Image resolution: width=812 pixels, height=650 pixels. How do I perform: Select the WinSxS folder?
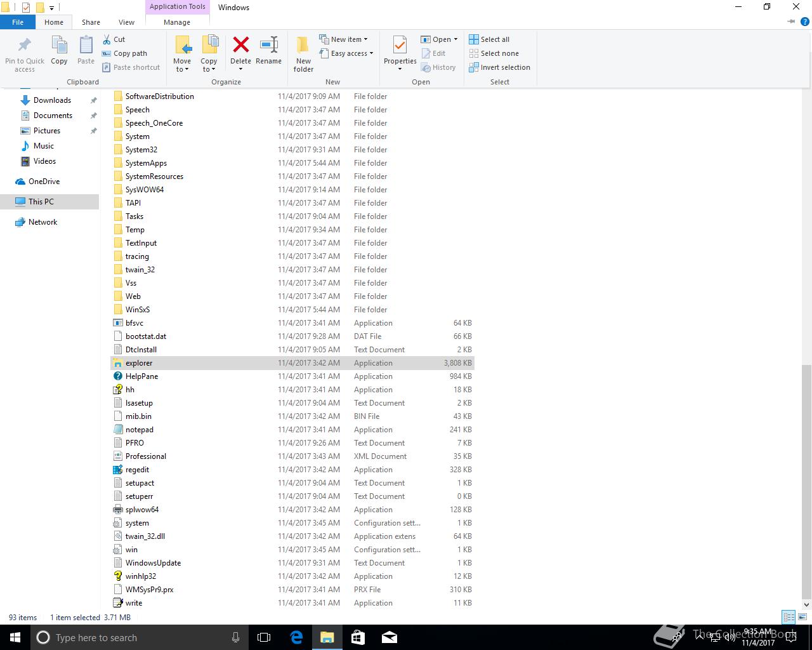tap(292, 310)
